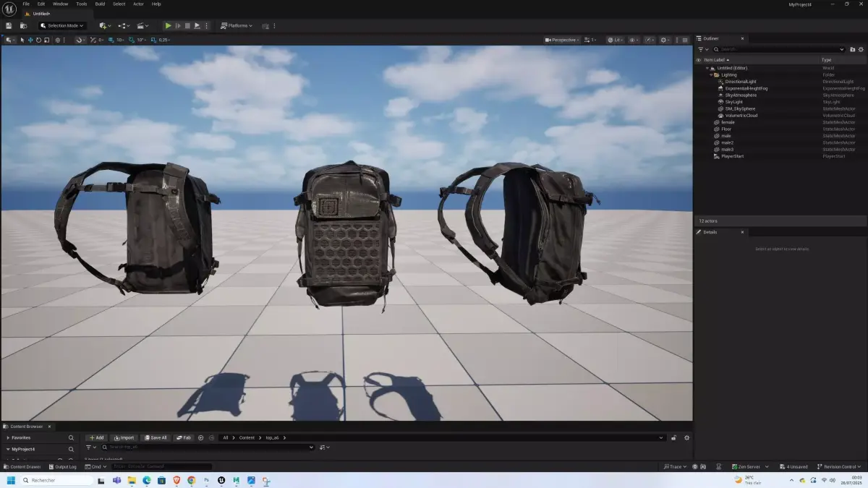This screenshot has height=488, width=868.
Task: Start Play in Editor with green play
Action: (169, 26)
